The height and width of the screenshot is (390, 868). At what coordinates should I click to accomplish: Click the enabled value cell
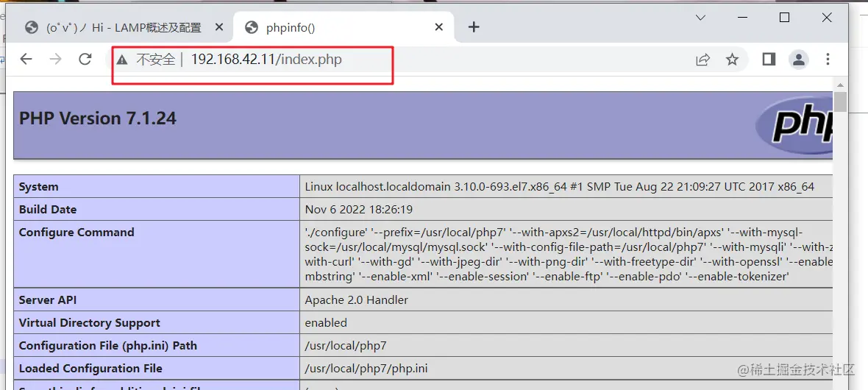(566, 322)
